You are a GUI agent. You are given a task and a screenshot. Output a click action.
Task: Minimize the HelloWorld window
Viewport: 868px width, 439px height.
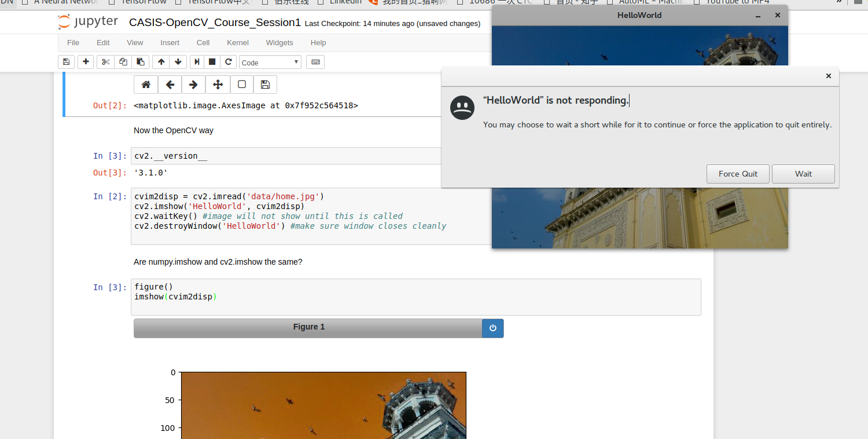[x=758, y=16]
